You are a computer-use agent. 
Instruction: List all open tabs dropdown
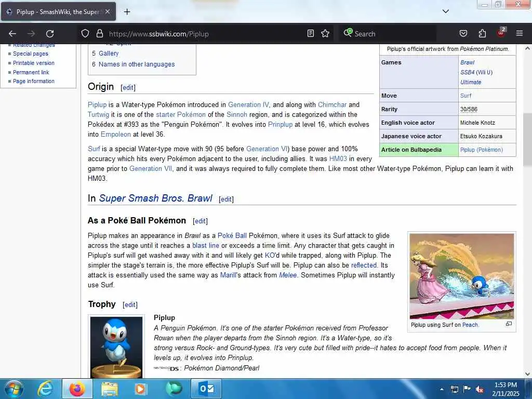445,11
